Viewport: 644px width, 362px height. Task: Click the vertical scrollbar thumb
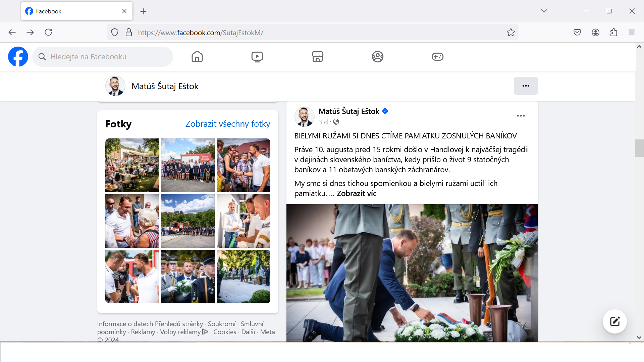click(639, 148)
